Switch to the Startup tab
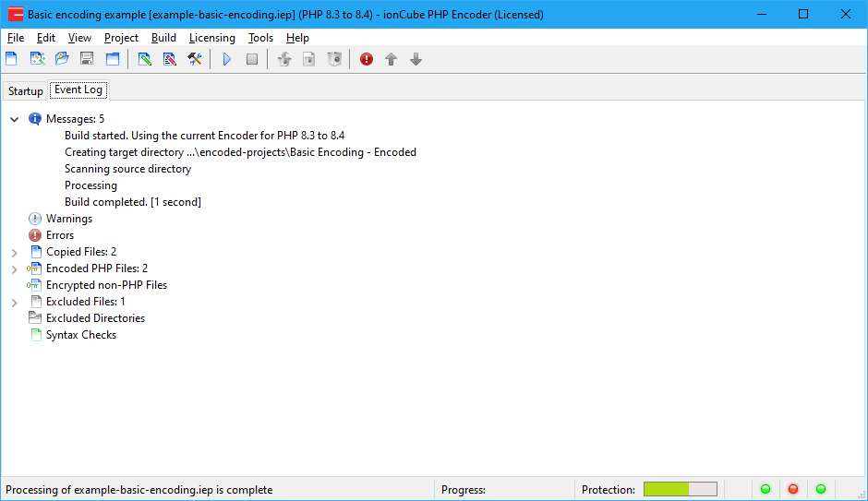868x501 pixels. coord(26,91)
